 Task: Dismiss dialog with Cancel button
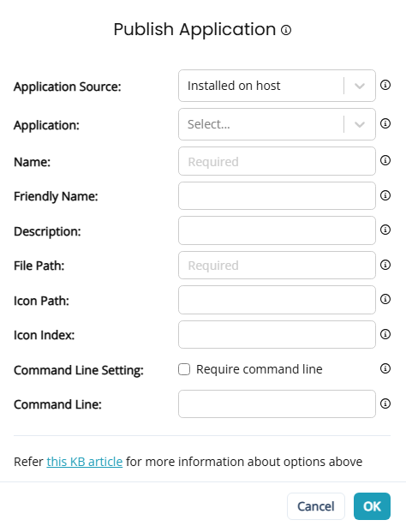316,506
